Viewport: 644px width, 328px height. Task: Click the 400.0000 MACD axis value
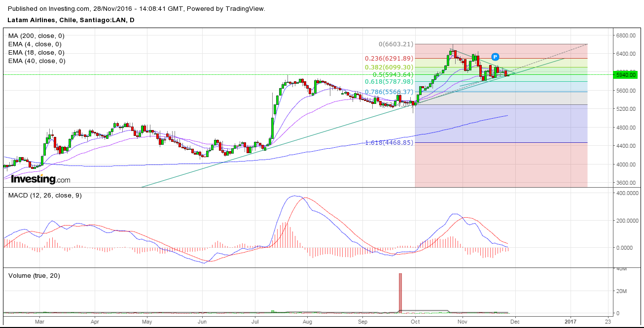(x=626, y=194)
